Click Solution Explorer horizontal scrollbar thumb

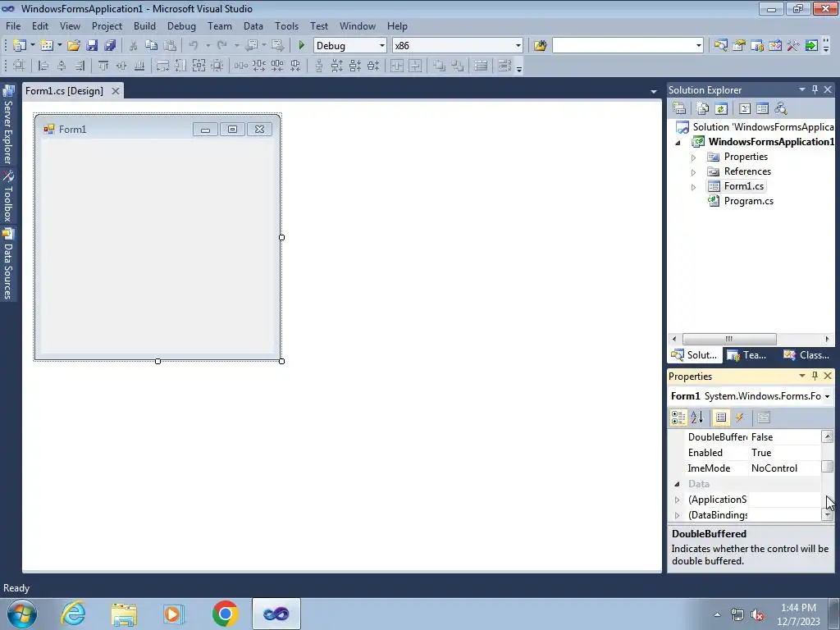pyautogui.click(x=729, y=339)
